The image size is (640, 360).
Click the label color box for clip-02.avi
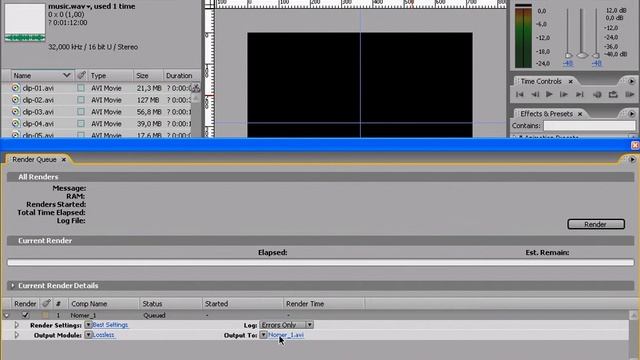point(81,100)
